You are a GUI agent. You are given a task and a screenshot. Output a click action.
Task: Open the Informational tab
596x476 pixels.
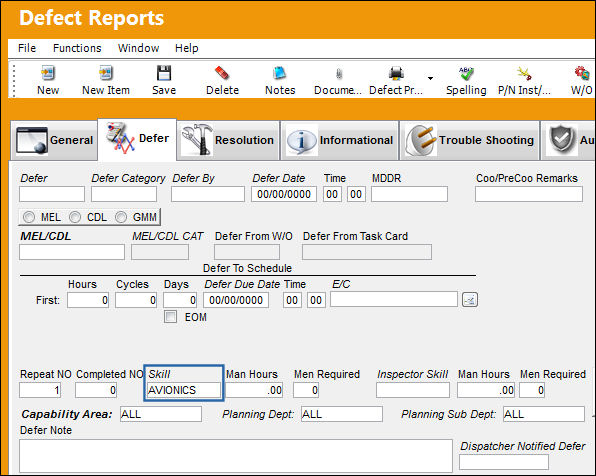[x=339, y=140]
